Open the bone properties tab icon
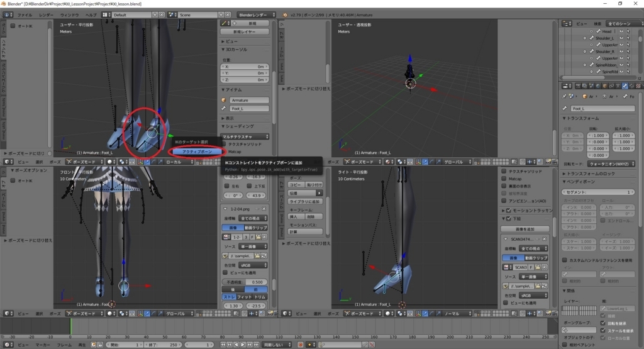Viewport: 644px width, 349px height. click(x=625, y=86)
